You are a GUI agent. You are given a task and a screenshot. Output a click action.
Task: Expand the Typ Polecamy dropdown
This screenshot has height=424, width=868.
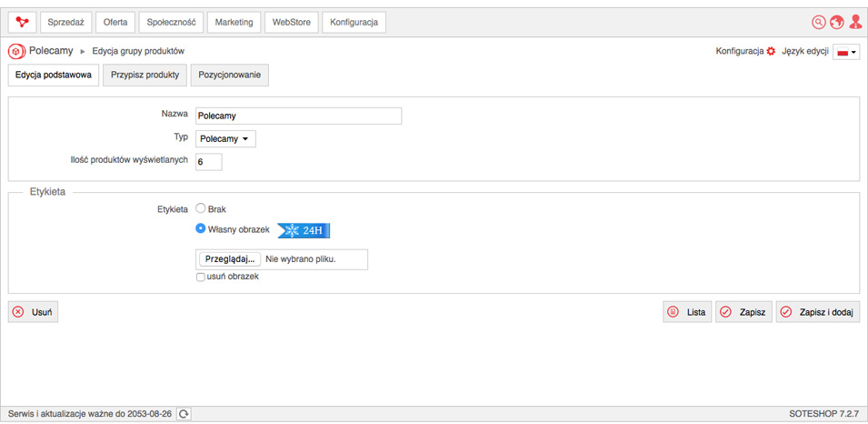[x=225, y=139]
